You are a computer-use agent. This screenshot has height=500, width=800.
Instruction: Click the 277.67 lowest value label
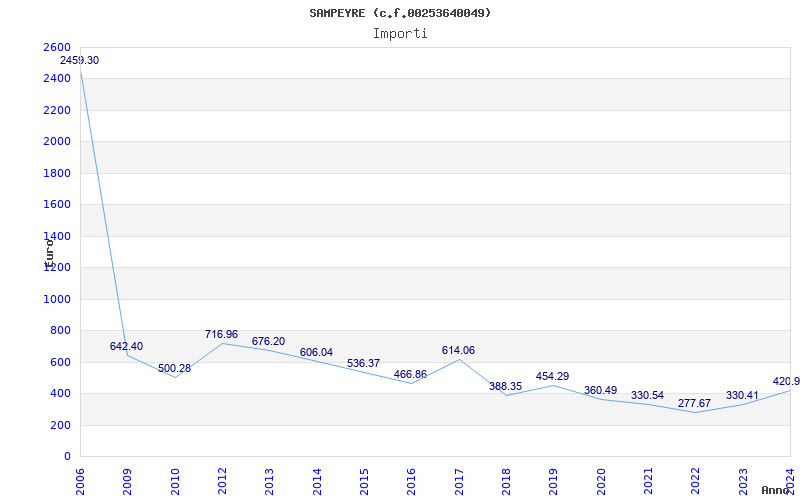694,404
